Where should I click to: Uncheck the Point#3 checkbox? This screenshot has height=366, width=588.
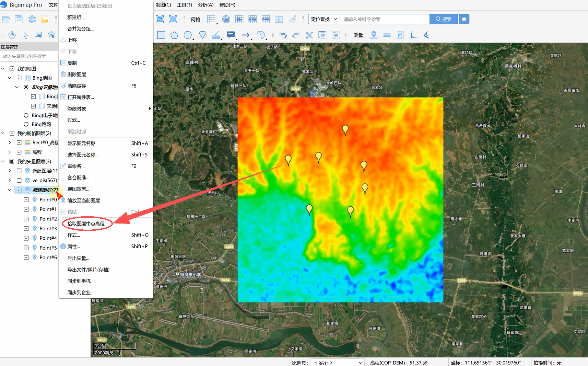tap(26, 228)
